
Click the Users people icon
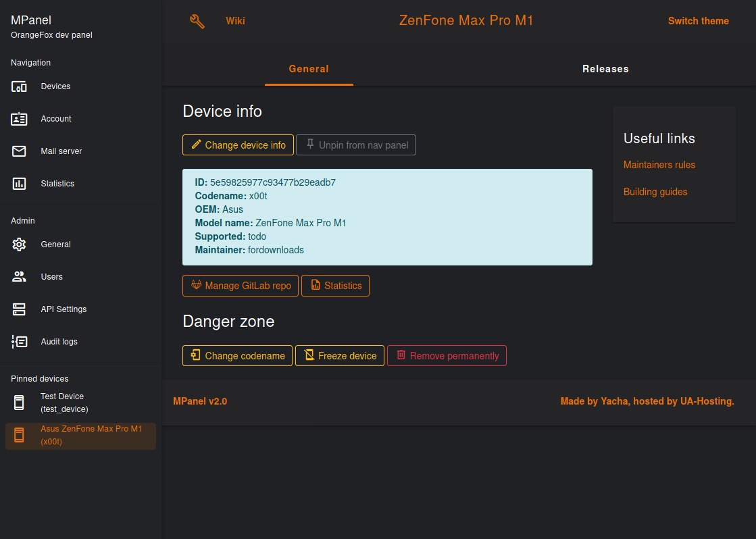(20, 277)
